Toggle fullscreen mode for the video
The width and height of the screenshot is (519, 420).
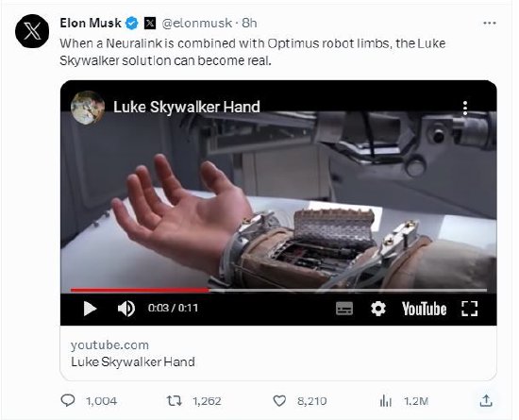[469, 309]
